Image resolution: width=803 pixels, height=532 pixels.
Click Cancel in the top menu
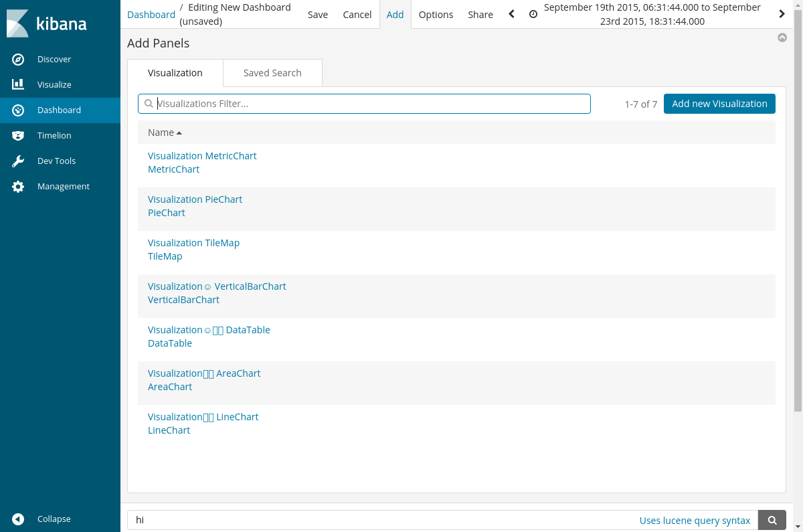click(357, 15)
